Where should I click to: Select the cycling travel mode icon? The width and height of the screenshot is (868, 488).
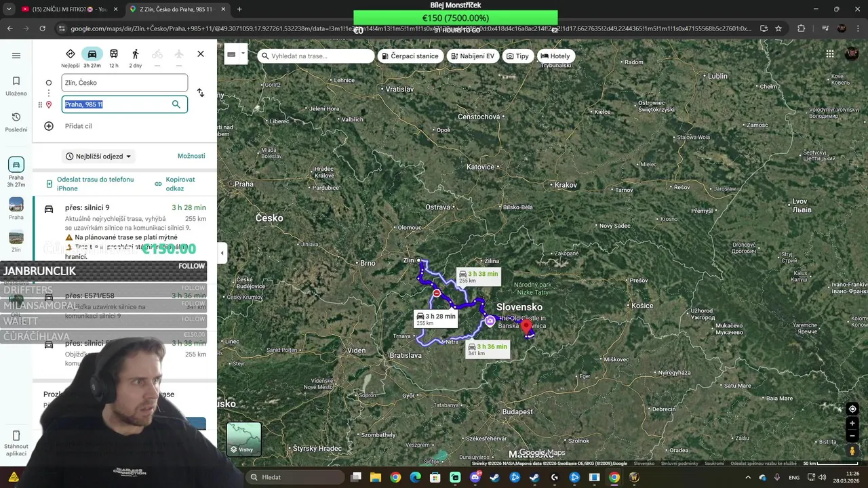click(x=157, y=54)
